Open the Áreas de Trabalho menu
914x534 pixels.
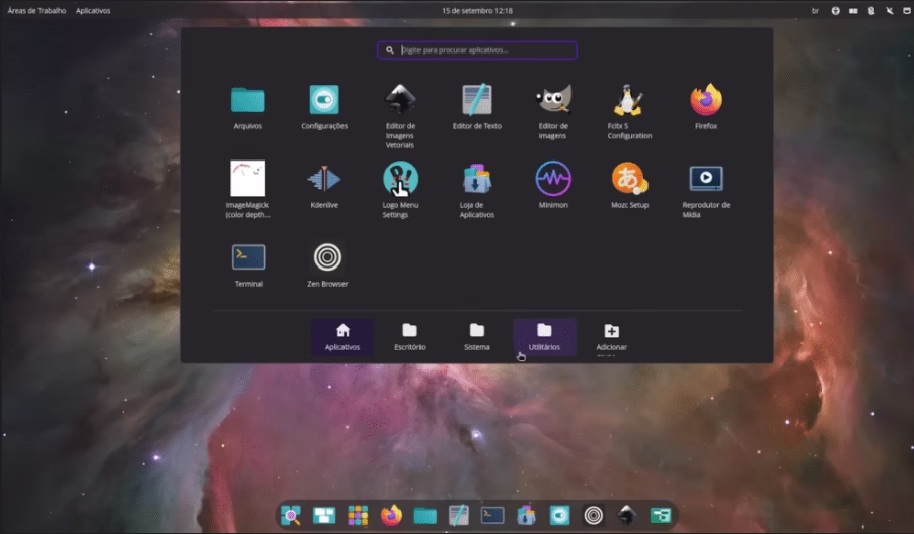point(37,11)
